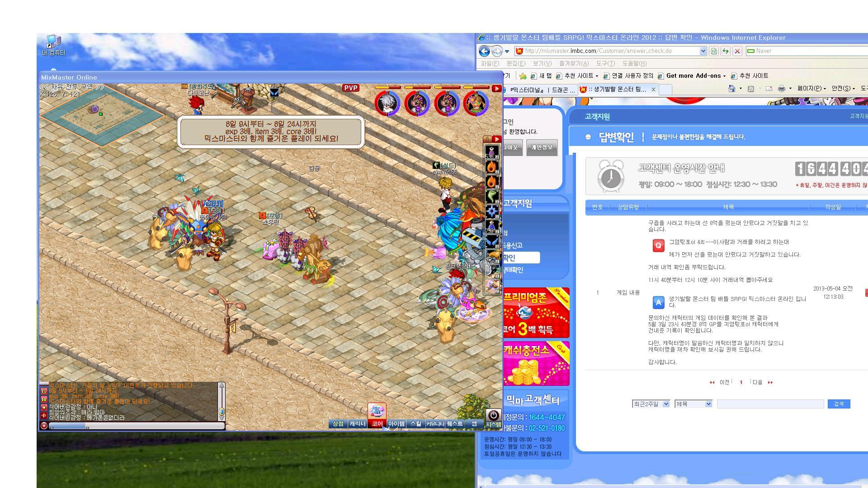Screen dimensions: 868x488
Task: Use the F6 potion slot showing 730
Action: tap(492, 226)
